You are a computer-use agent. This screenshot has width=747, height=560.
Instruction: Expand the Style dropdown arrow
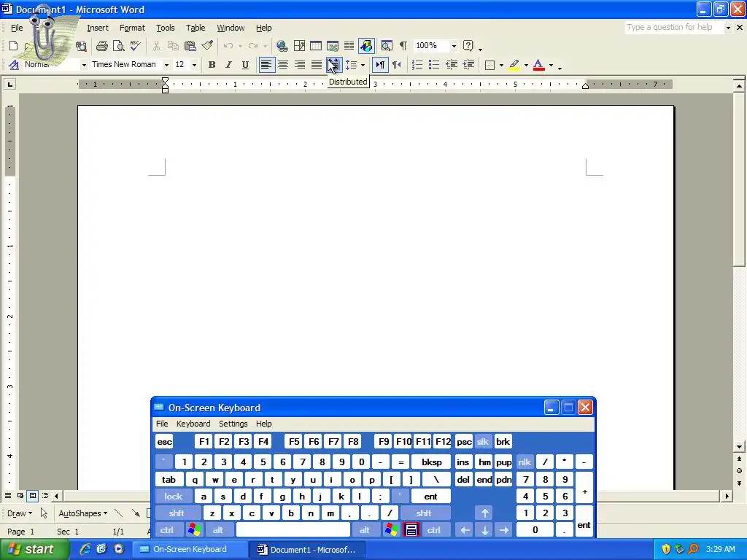click(x=84, y=65)
